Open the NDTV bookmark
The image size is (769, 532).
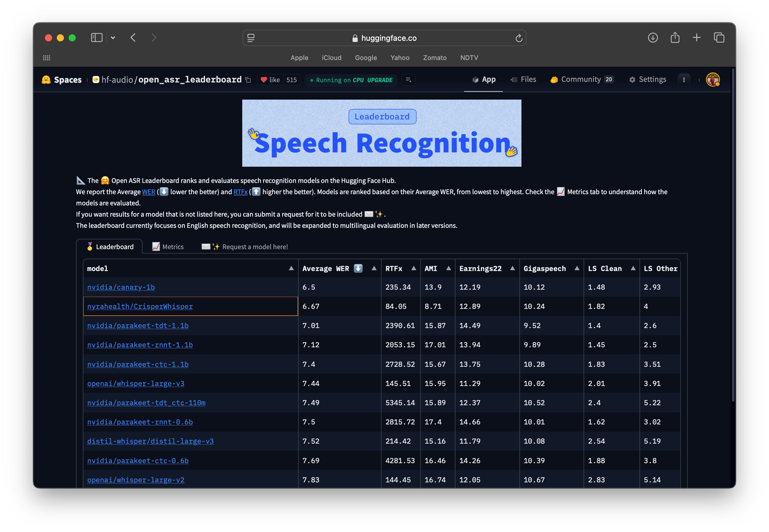pos(469,58)
